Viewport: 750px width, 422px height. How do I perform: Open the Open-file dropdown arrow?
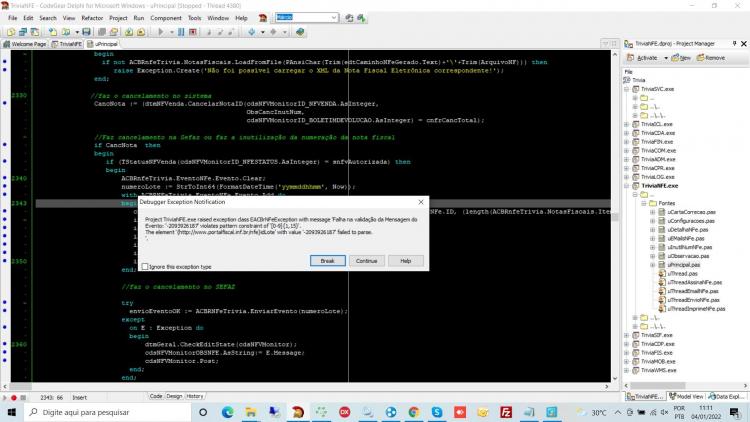click(x=77, y=33)
